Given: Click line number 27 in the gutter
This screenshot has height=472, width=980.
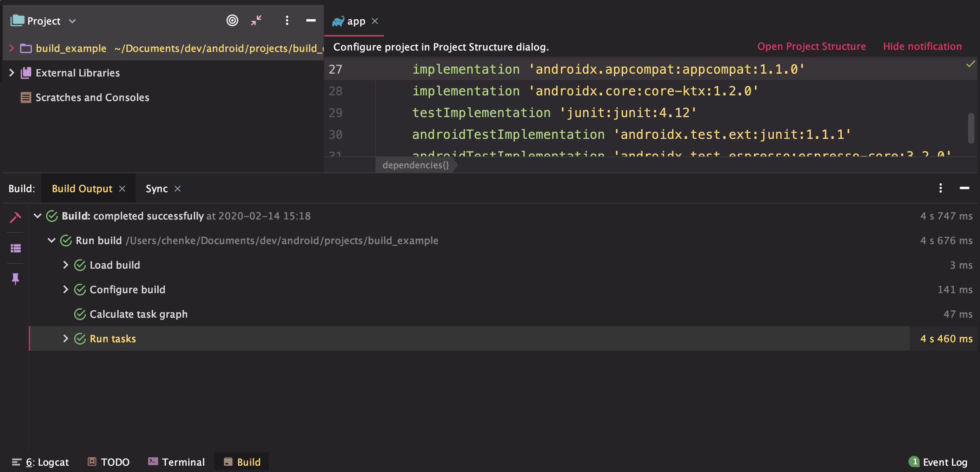Looking at the screenshot, I should (x=335, y=69).
